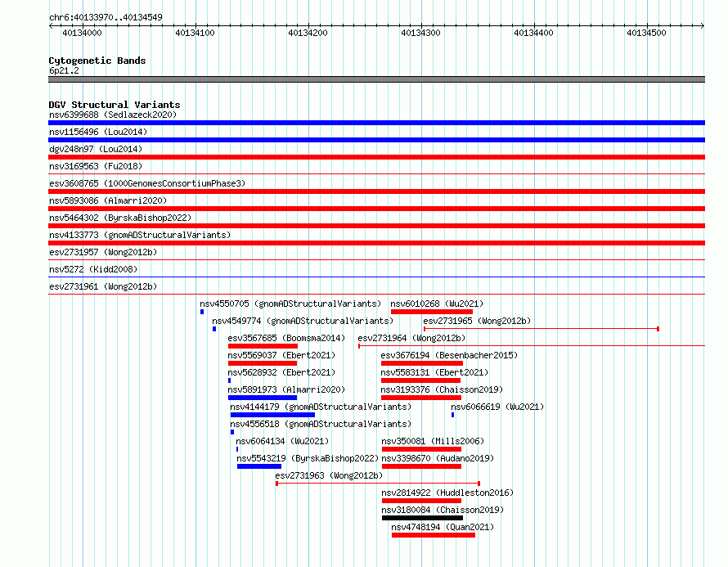This screenshot has height=567, width=728.
Task: Click the Cytogenetic Bands track title
Action: pyautogui.click(x=97, y=61)
